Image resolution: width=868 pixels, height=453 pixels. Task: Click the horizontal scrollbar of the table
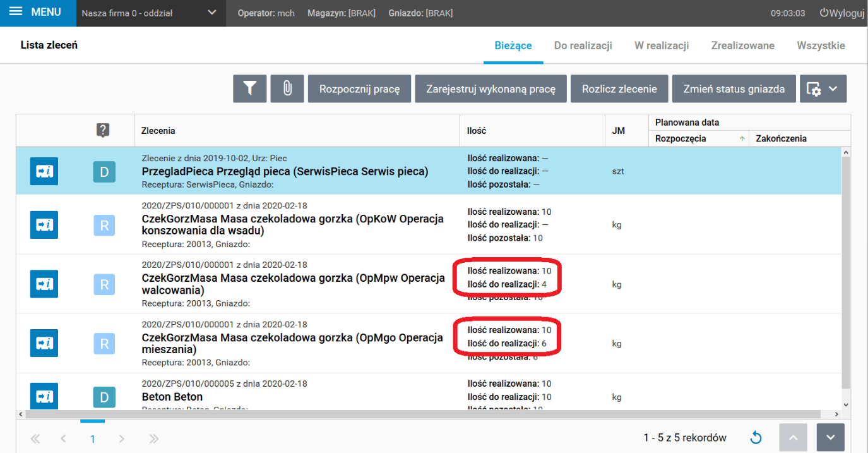[423, 414]
